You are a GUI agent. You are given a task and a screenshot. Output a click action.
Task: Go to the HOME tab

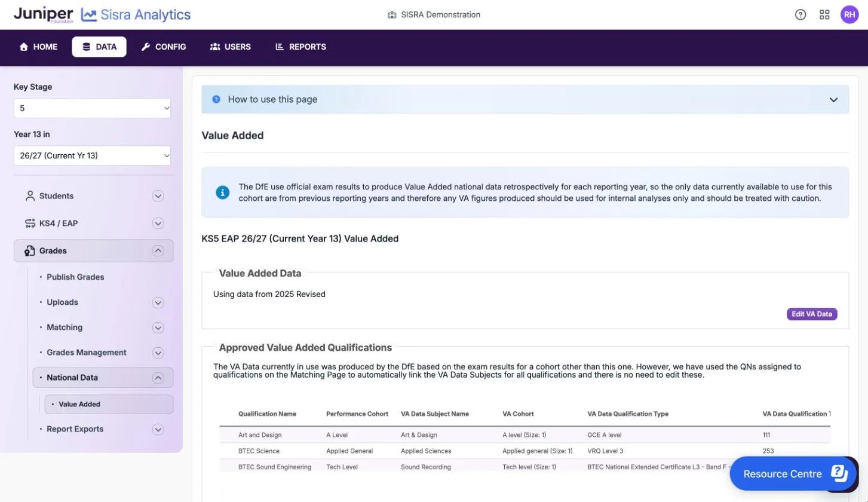coord(39,47)
